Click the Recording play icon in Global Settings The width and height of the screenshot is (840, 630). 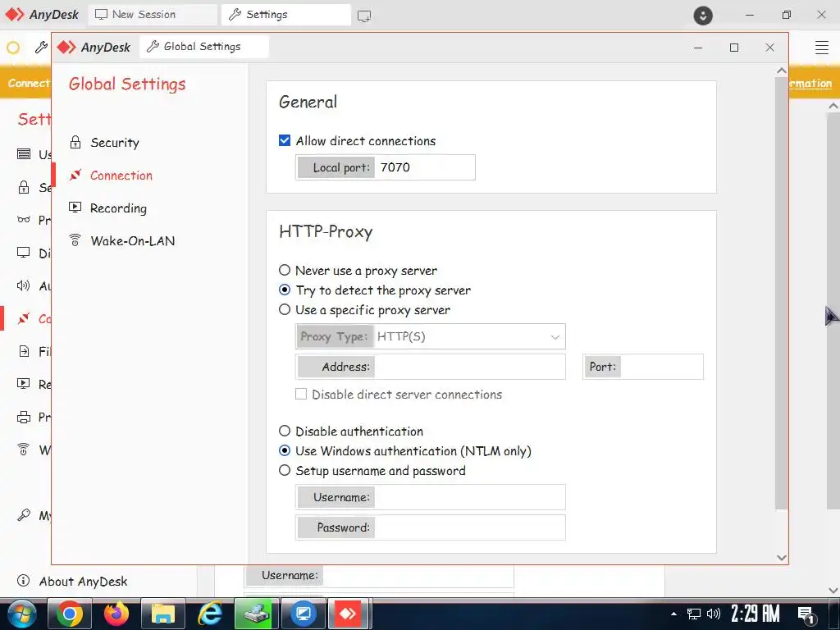pyautogui.click(x=75, y=208)
